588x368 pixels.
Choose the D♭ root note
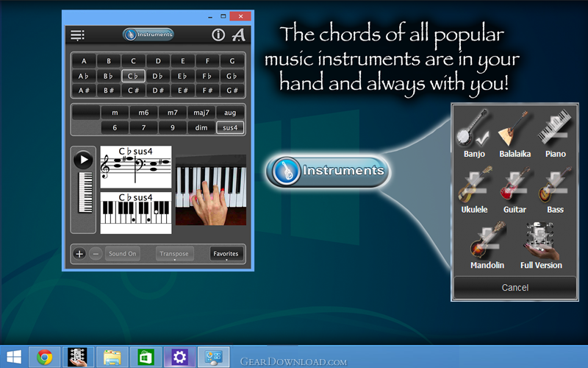tap(158, 76)
